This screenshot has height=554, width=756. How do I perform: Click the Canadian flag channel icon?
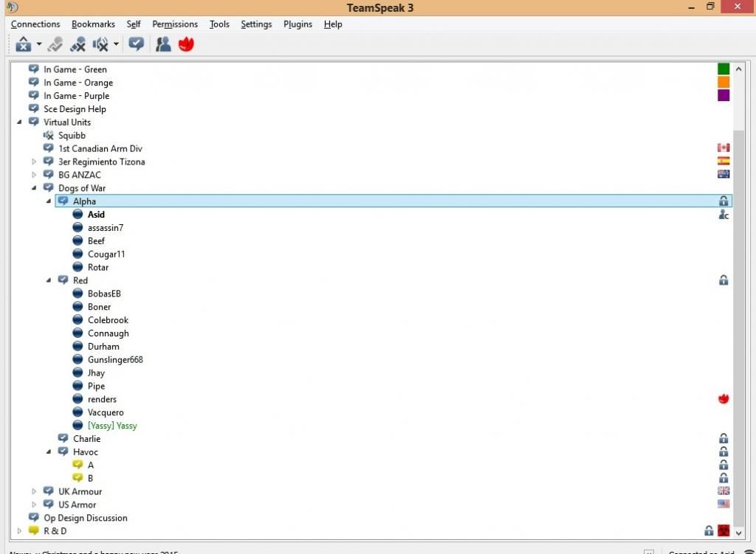click(724, 148)
